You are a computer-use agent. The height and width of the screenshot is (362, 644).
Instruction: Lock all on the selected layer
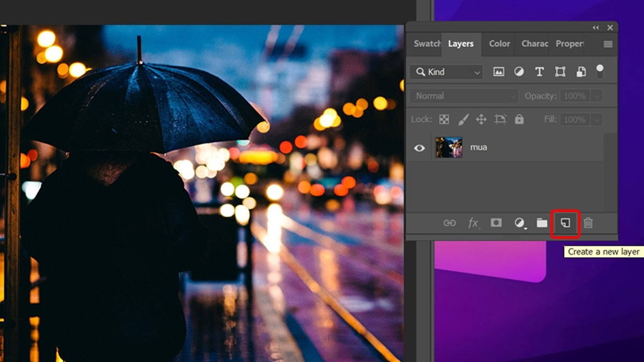[x=519, y=119]
